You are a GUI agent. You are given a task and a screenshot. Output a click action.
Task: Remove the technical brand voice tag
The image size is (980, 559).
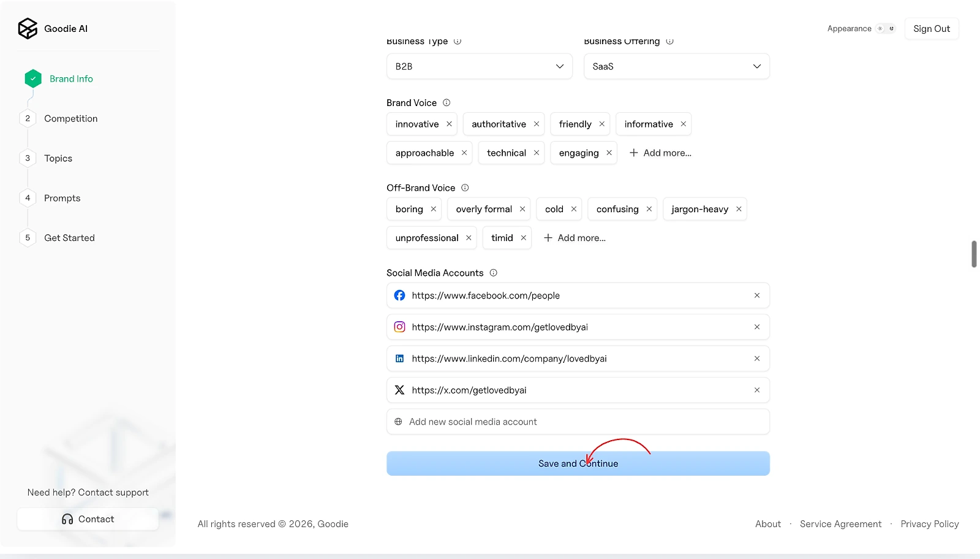click(x=537, y=153)
